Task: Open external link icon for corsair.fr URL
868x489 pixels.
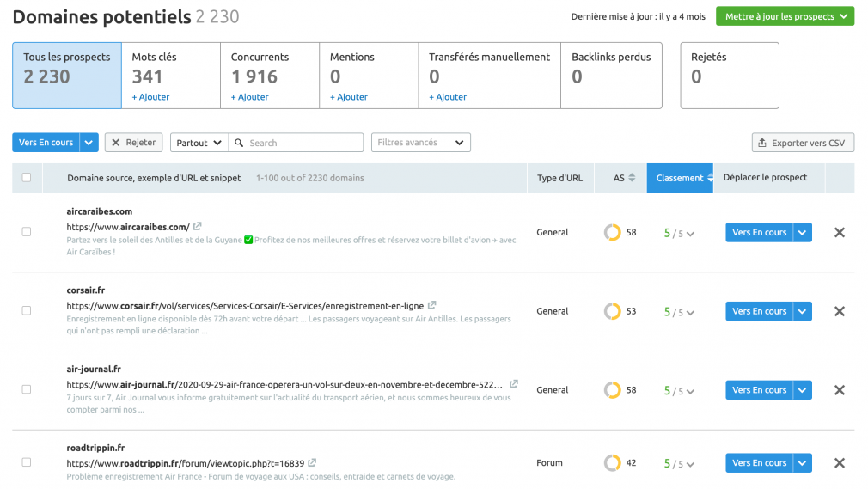Action: 431,304
